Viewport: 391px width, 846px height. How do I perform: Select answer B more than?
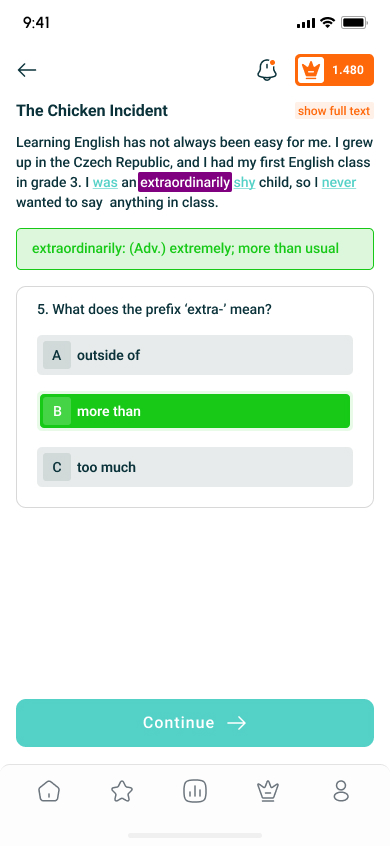195,411
